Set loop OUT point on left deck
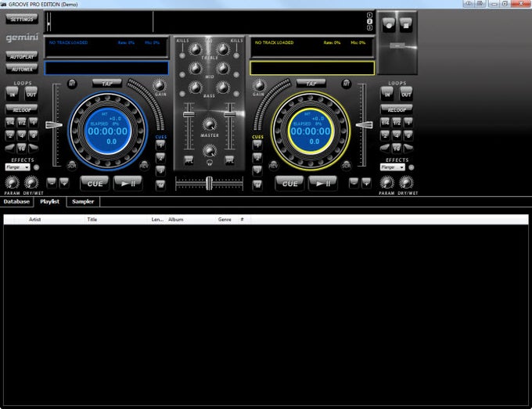This screenshot has height=409, width=532. [x=31, y=94]
